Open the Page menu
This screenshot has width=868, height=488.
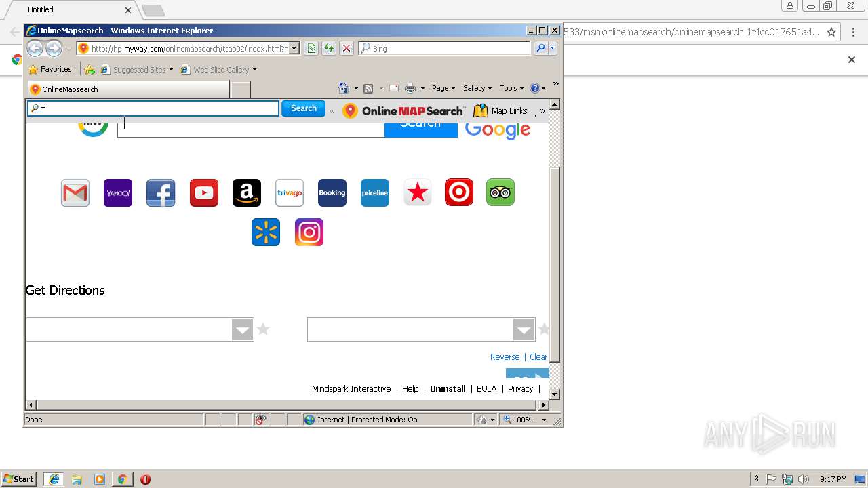(443, 88)
